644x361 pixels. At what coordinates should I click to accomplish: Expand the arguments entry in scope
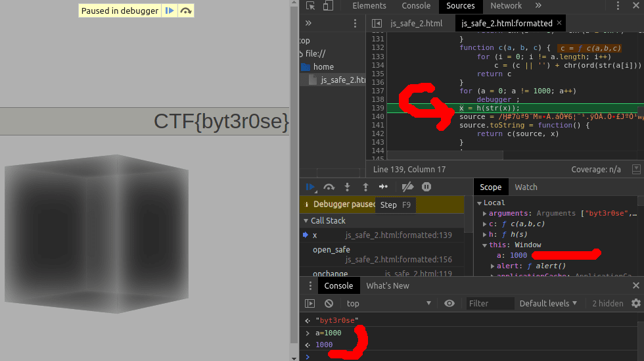(x=485, y=214)
